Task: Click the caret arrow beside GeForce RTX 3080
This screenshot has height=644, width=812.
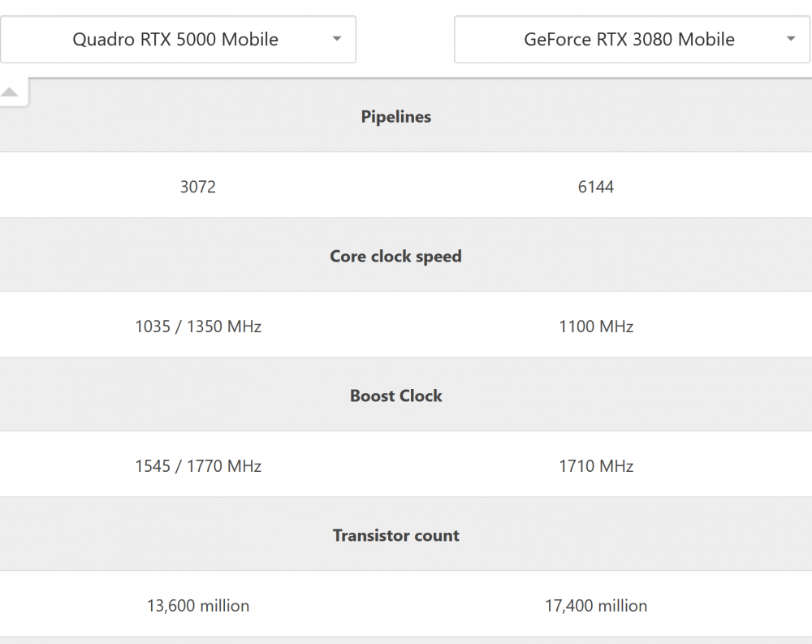Action: pyautogui.click(x=792, y=39)
